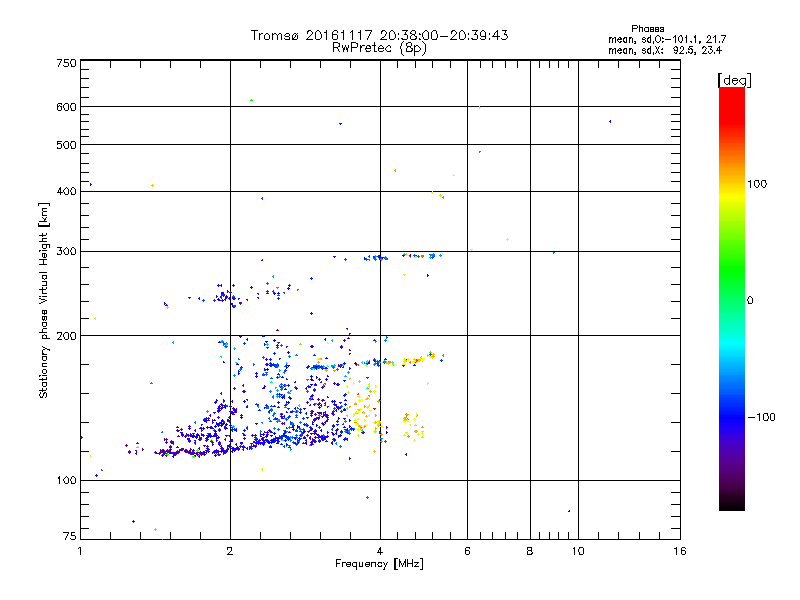The width and height of the screenshot is (800, 600).
Task: Click the y-axis tick label '300'
Action: click(66, 251)
